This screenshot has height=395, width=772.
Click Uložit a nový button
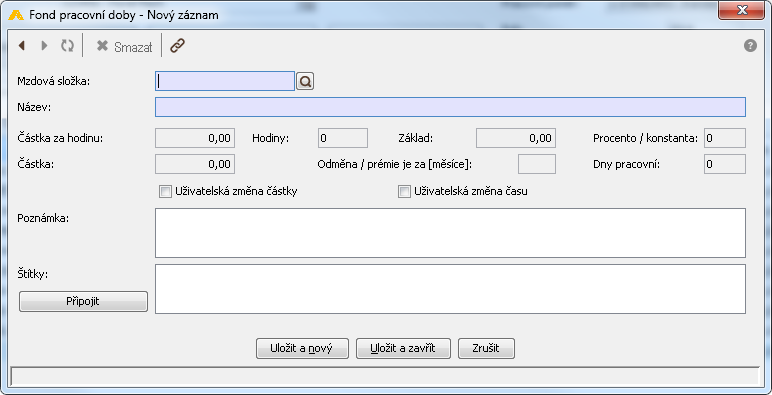tap(302, 348)
